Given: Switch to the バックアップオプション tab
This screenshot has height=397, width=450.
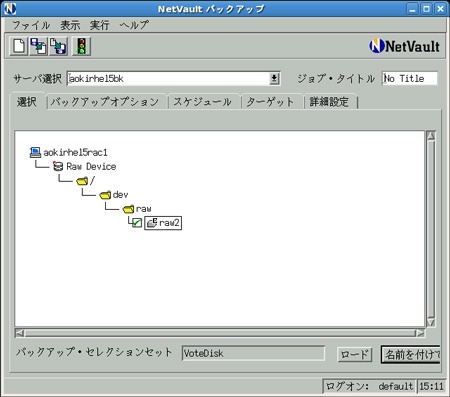Looking at the screenshot, I should point(105,102).
